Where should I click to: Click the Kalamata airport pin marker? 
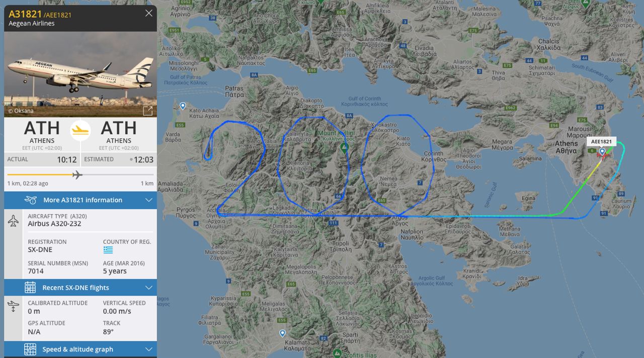[x=282, y=333]
